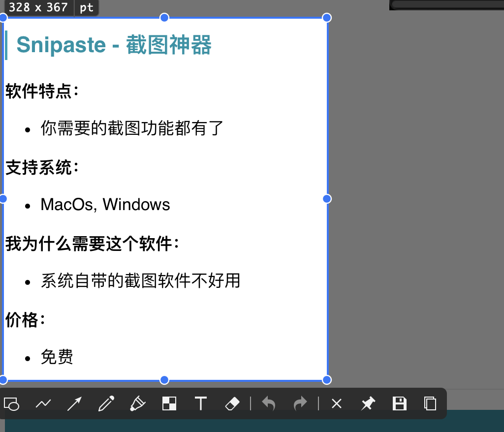This screenshot has height=432, width=504.
Task: Click the heading Snipaste - 截图神器
Action: (114, 45)
